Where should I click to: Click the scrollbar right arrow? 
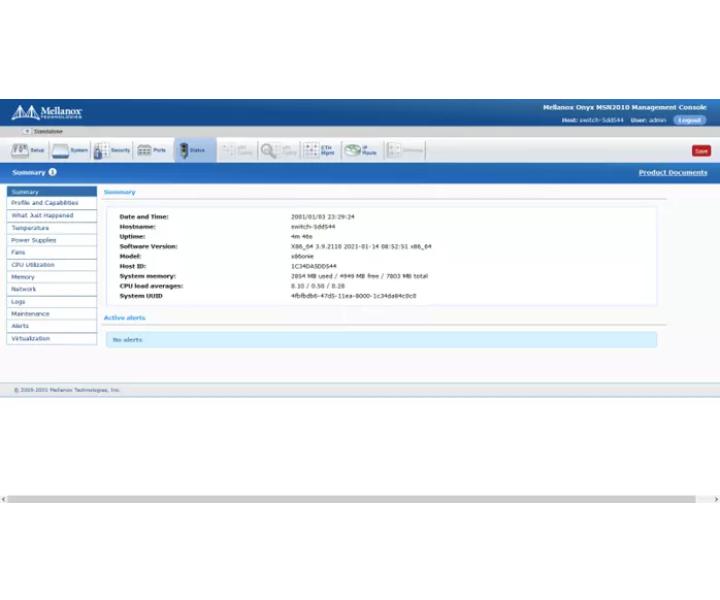[716, 499]
